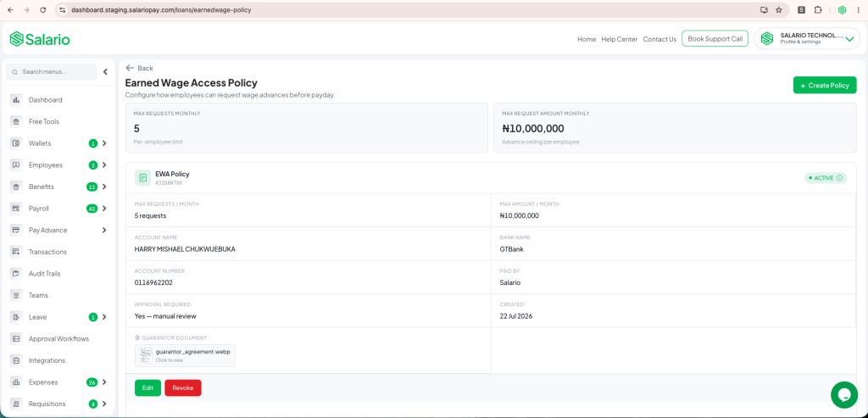Click the account number 0116962202
This screenshot has width=868, height=418.
(153, 282)
